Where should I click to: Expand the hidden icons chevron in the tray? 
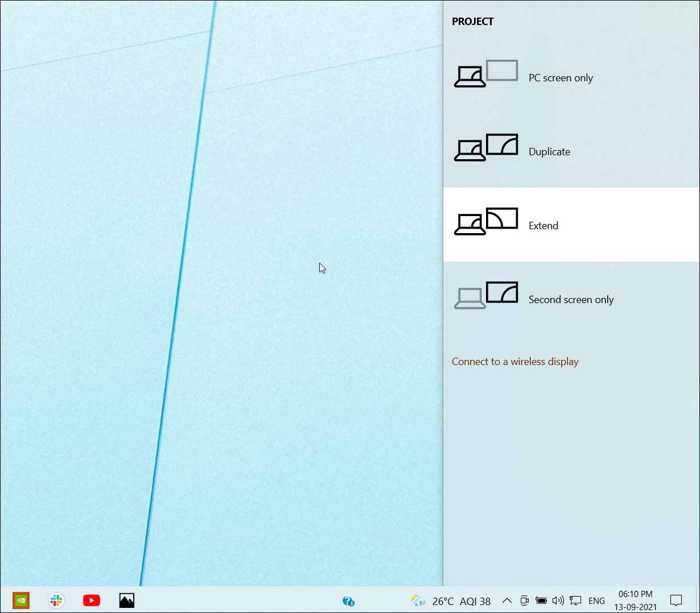[x=506, y=600]
